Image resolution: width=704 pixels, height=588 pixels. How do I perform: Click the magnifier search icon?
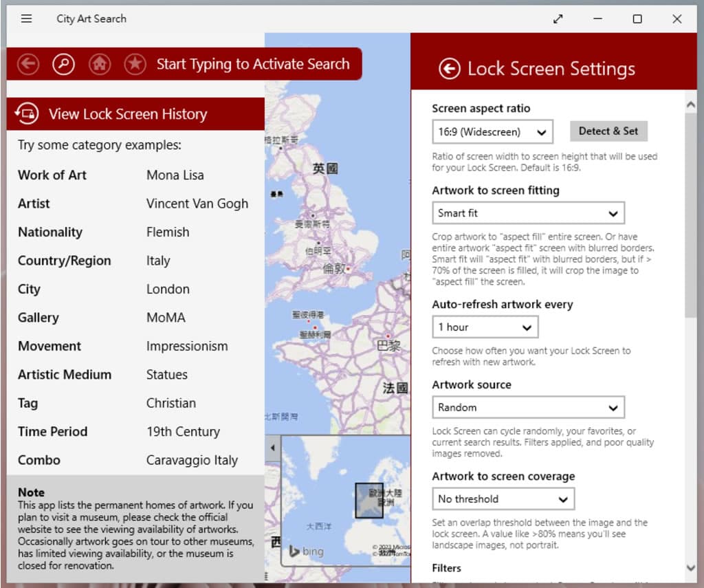click(x=64, y=64)
